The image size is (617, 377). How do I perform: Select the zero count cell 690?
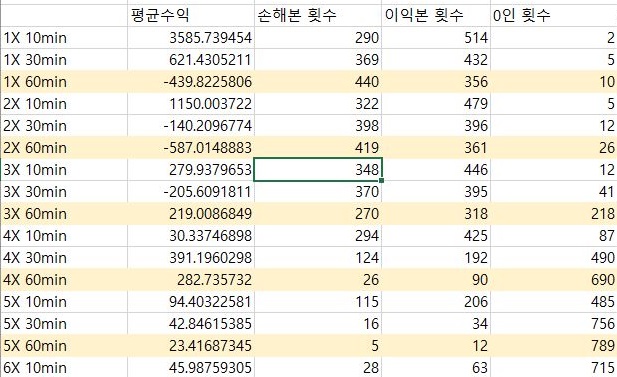pyautogui.click(x=554, y=280)
